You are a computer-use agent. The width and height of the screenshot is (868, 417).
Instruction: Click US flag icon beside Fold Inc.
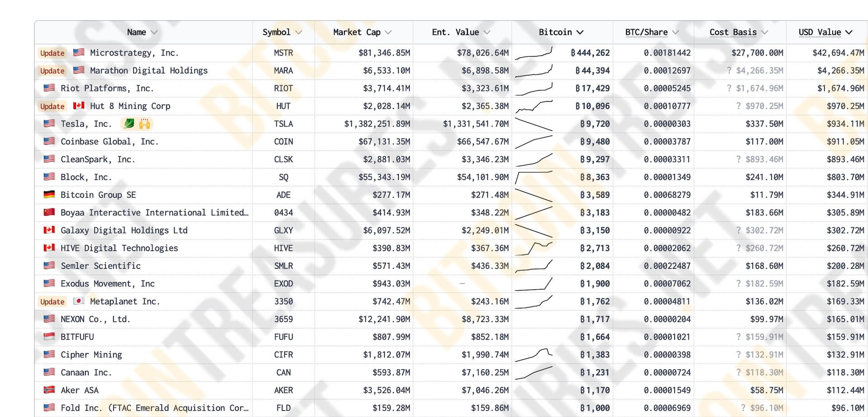[x=49, y=408]
